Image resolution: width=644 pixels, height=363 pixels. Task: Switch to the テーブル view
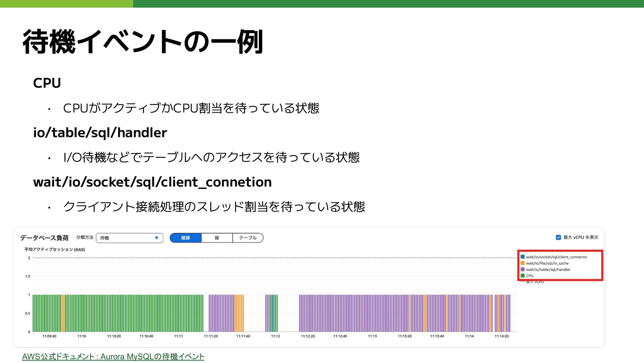(248, 238)
